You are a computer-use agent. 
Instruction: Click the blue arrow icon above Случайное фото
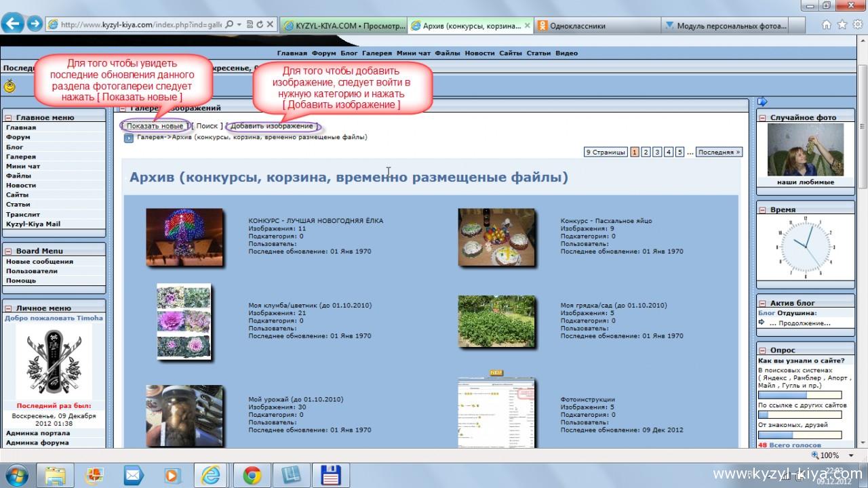pyautogui.click(x=762, y=102)
